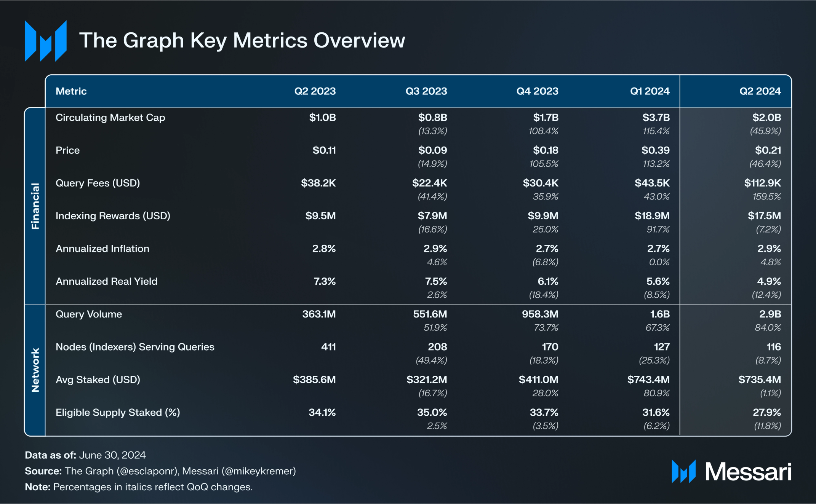Click The Graph Key Metrics Overview title
The width and height of the screenshot is (816, 504).
point(242,40)
